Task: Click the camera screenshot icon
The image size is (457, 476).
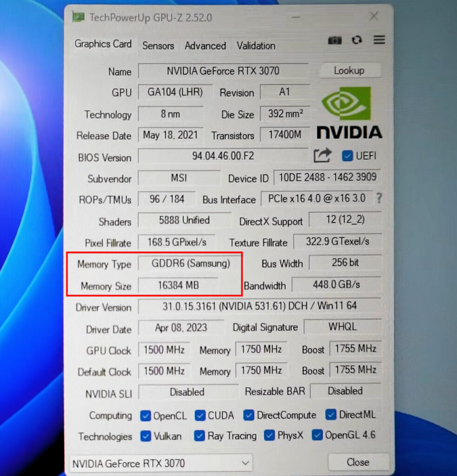Action: pyautogui.click(x=335, y=40)
